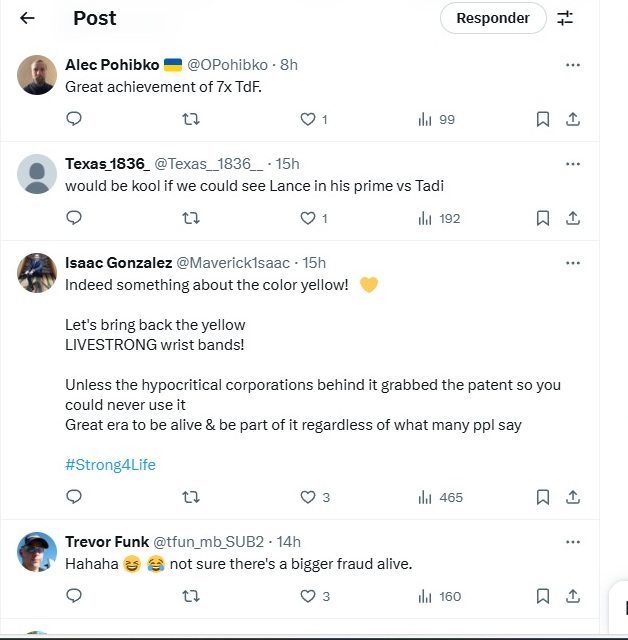Like Alec Pohibko's post
The image size is (628, 640).
pos(314,119)
